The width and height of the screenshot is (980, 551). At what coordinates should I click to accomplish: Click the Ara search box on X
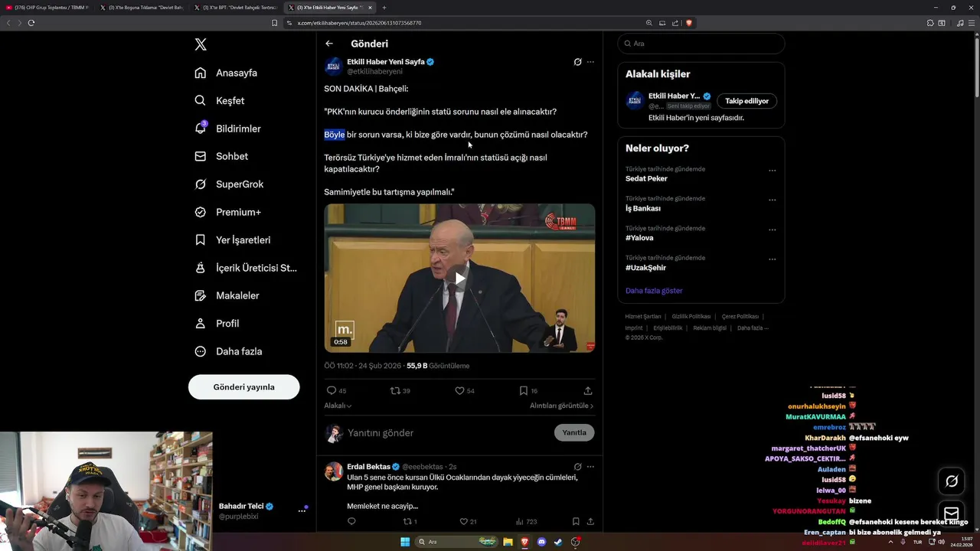click(701, 44)
